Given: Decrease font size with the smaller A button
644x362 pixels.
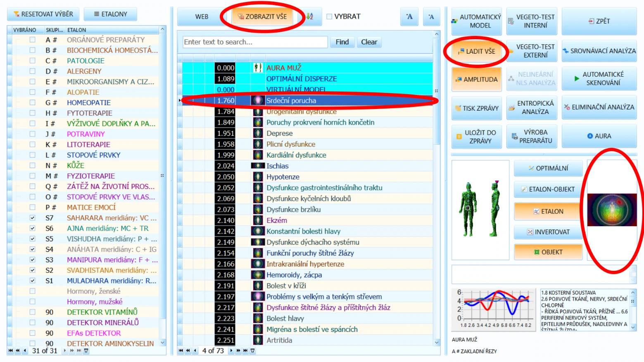Looking at the screenshot, I should coord(431,17).
